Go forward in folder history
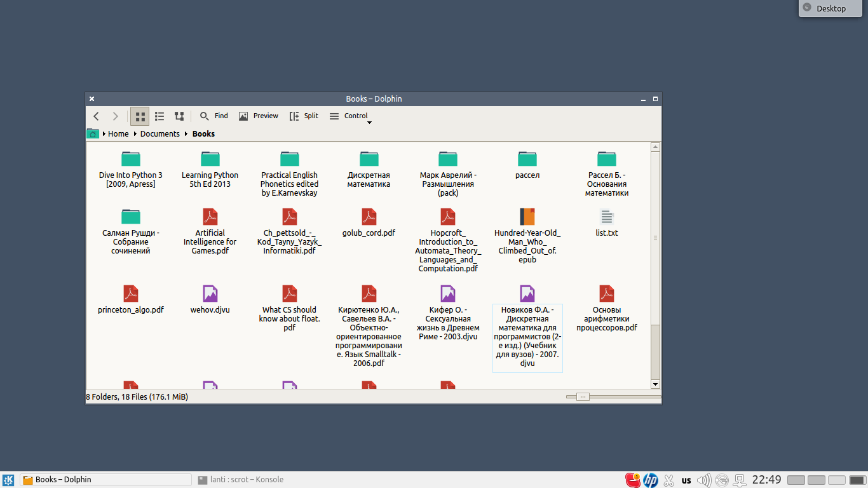This screenshot has width=868, height=488. tap(115, 116)
